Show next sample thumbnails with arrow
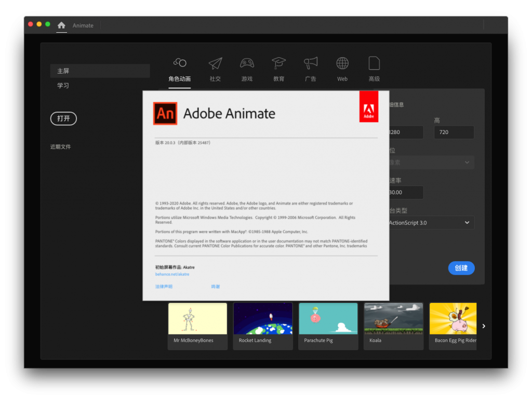 [484, 326]
